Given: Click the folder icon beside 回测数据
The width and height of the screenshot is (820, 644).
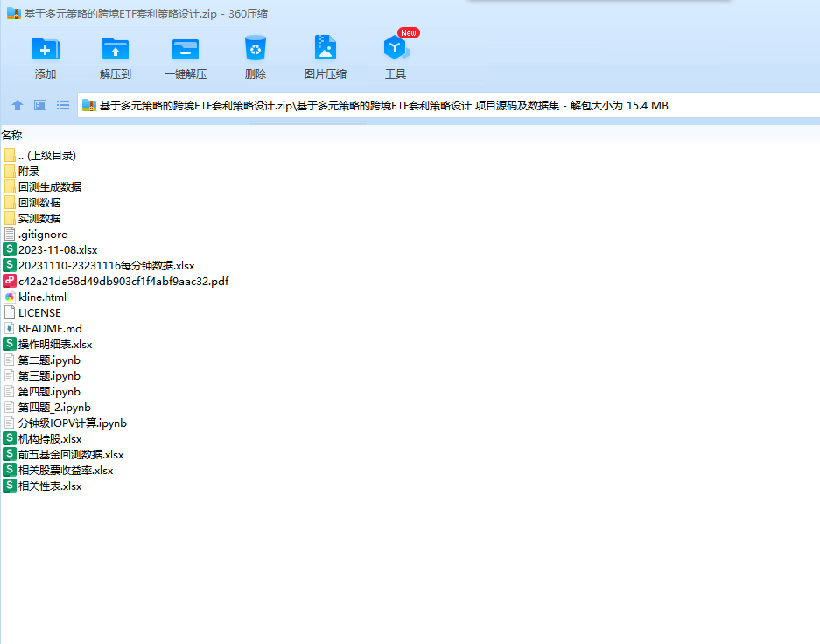Looking at the screenshot, I should (x=10, y=202).
